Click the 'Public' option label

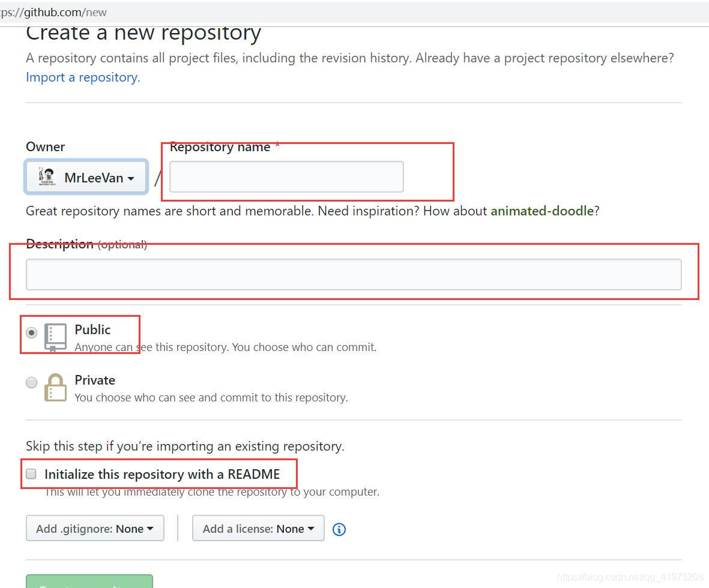92,329
